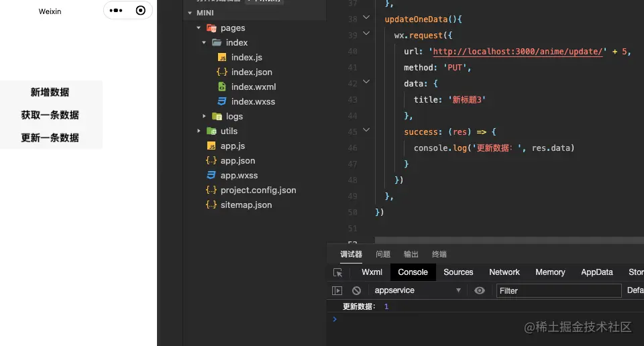Open the Wxml devtools tab

[x=372, y=272]
